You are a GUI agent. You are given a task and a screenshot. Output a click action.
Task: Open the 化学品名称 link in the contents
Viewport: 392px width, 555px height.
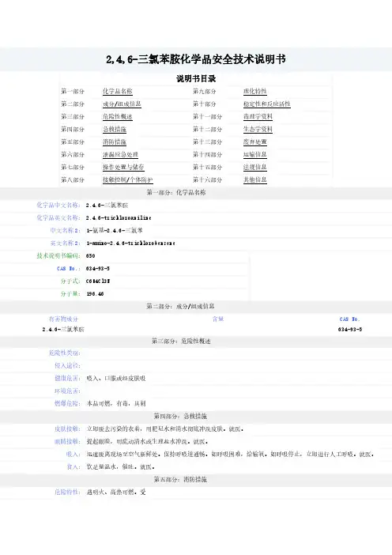(x=118, y=92)
